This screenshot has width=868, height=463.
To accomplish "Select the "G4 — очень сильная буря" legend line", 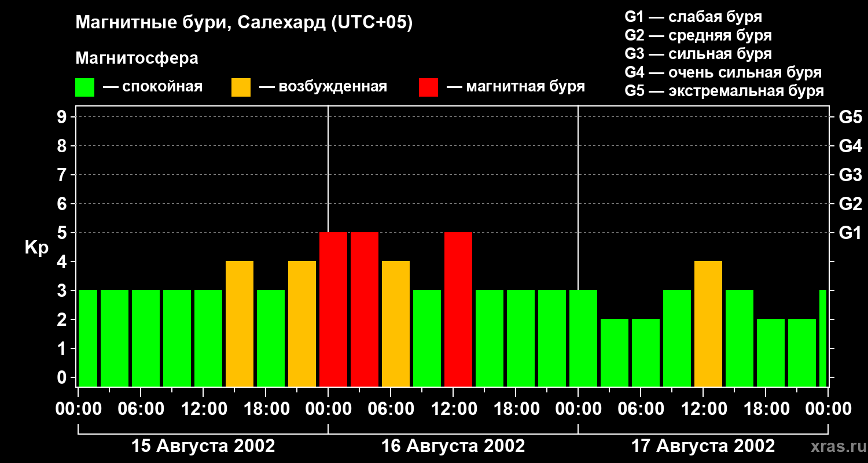I will pos(723,72).
